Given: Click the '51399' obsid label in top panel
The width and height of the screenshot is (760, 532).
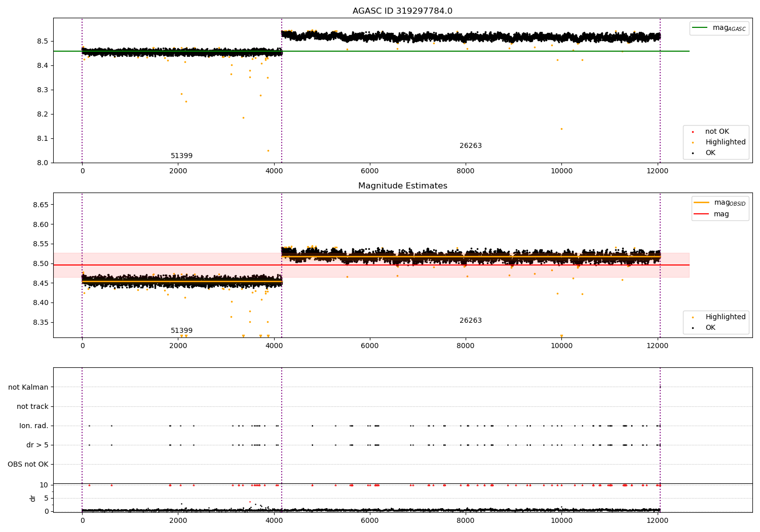Looking at the screenshot, I should [x=181, y=156].
